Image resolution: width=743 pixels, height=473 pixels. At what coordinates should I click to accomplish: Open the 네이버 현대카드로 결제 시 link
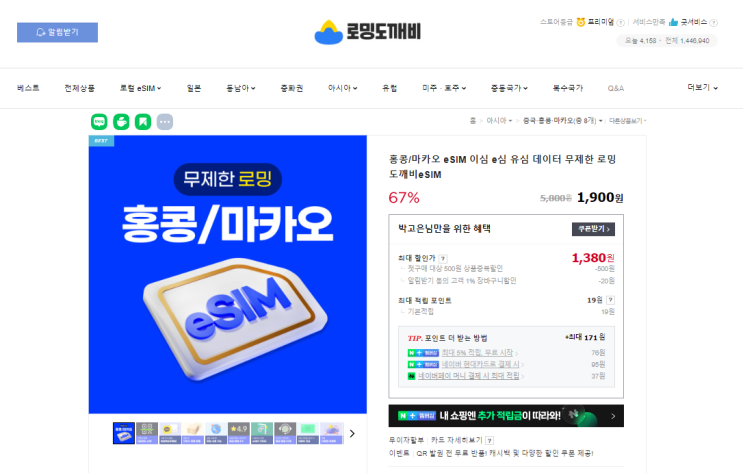480,364
